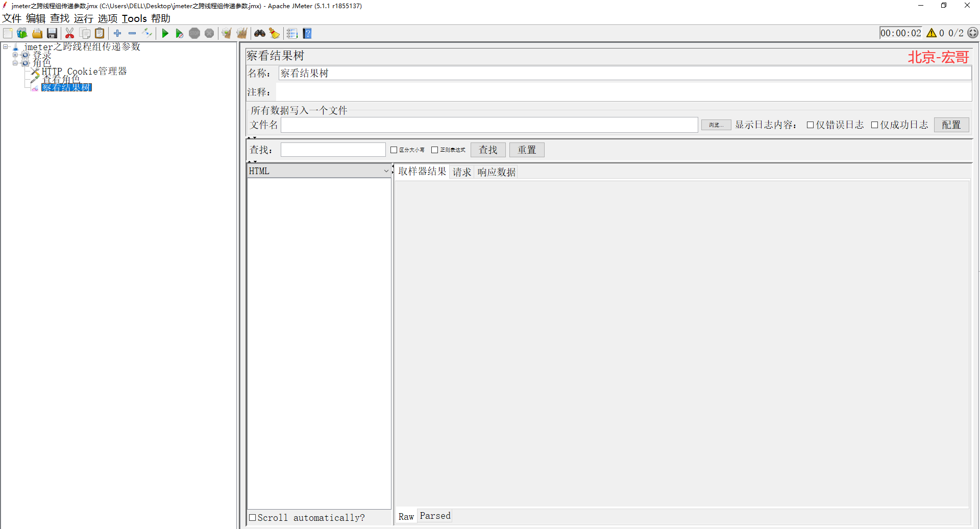Enable 仅错误日志 checkbox
980x529 pixels.
(810, 125)
